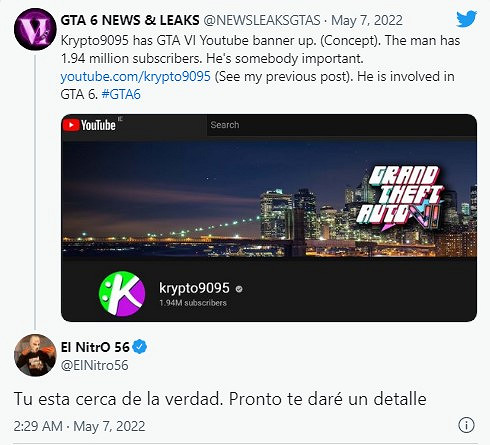Open @ElNitro56 handle
The image size is (490, 445).
tap(94, 365)
